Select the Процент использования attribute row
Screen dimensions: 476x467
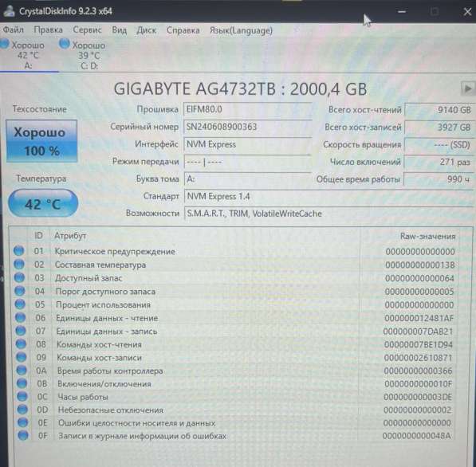[240, 304]
